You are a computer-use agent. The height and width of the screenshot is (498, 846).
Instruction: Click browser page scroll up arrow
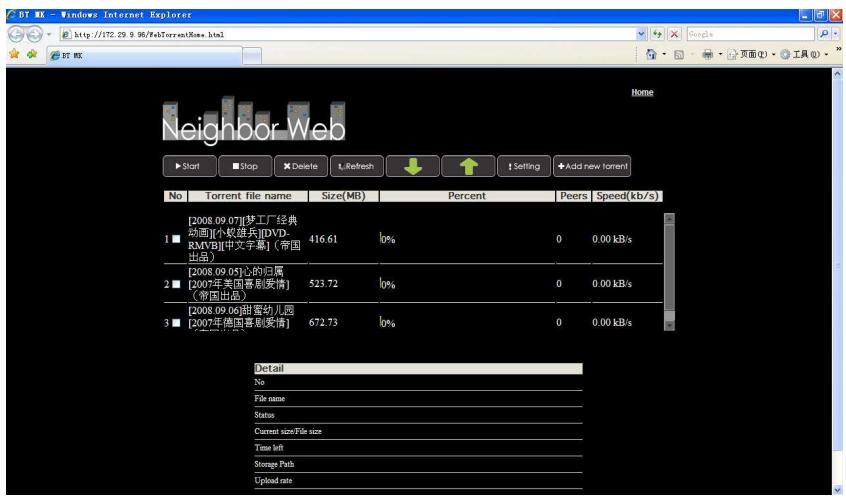click(x=837, y=74)
